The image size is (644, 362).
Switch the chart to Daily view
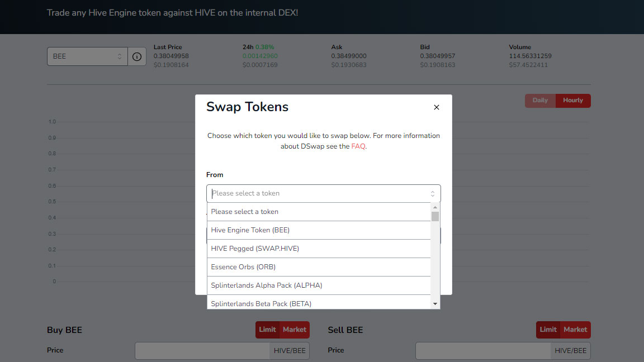[540, 101]
